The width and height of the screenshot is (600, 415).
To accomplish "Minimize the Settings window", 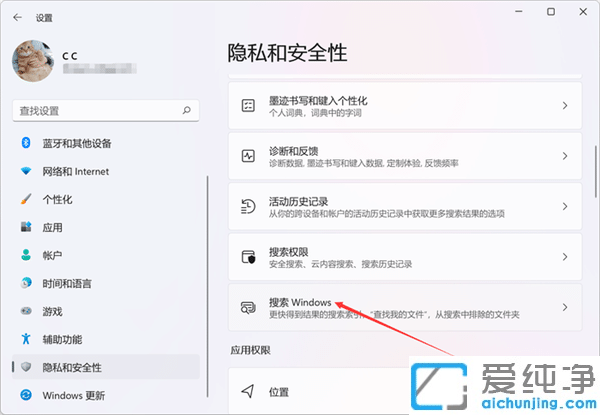I will [518, 12].
